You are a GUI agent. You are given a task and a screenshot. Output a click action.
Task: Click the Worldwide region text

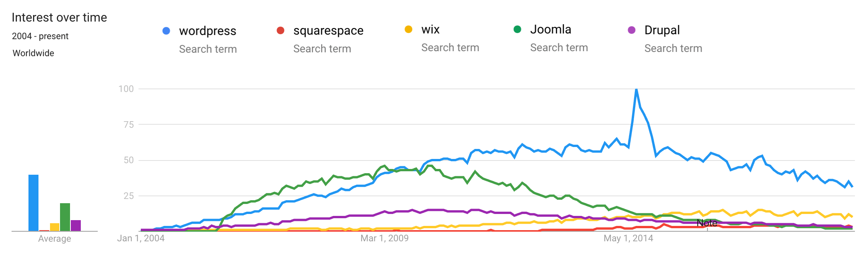33,53
